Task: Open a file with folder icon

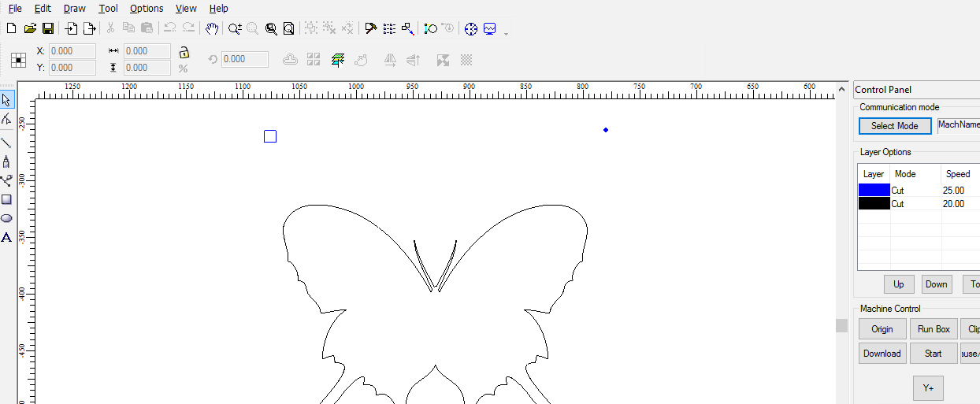Action: point(30,28)
